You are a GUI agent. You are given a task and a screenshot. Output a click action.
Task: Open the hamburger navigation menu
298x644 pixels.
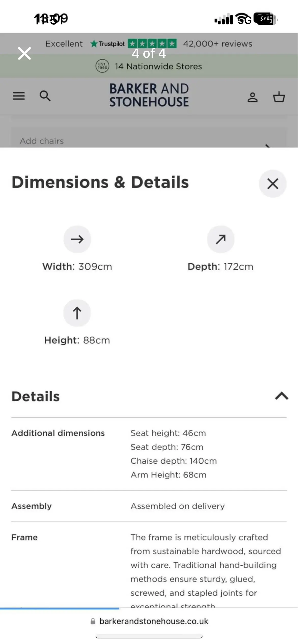click(19, 96)
